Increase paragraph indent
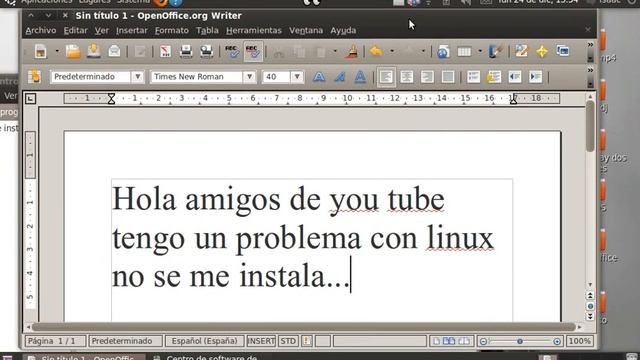The width and height of the screenshot is (640, 360). pyautogui.click(x=535, y=77)
